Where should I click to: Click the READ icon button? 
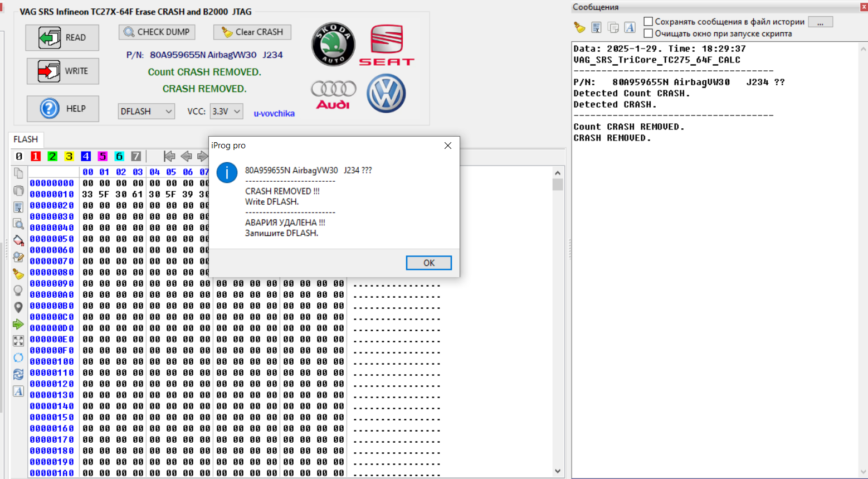pyautogui.click(x=62, y=38)
